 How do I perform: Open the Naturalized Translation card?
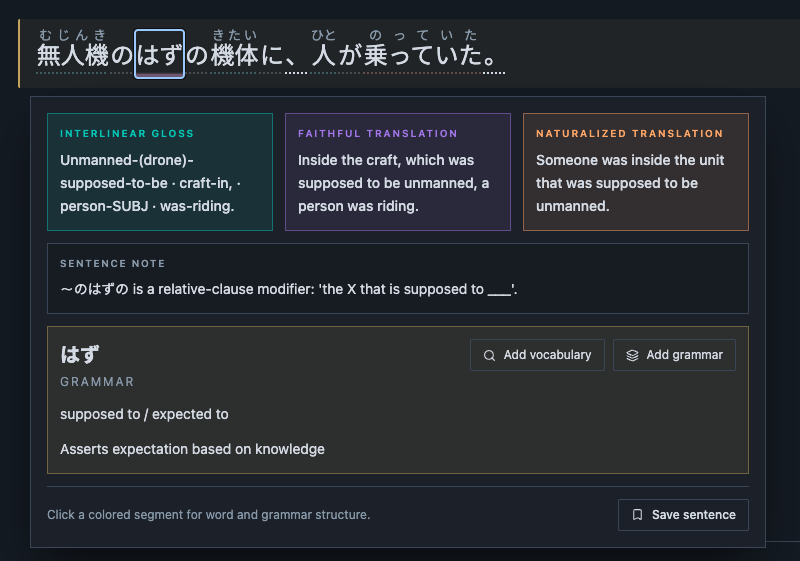[636, 172]
